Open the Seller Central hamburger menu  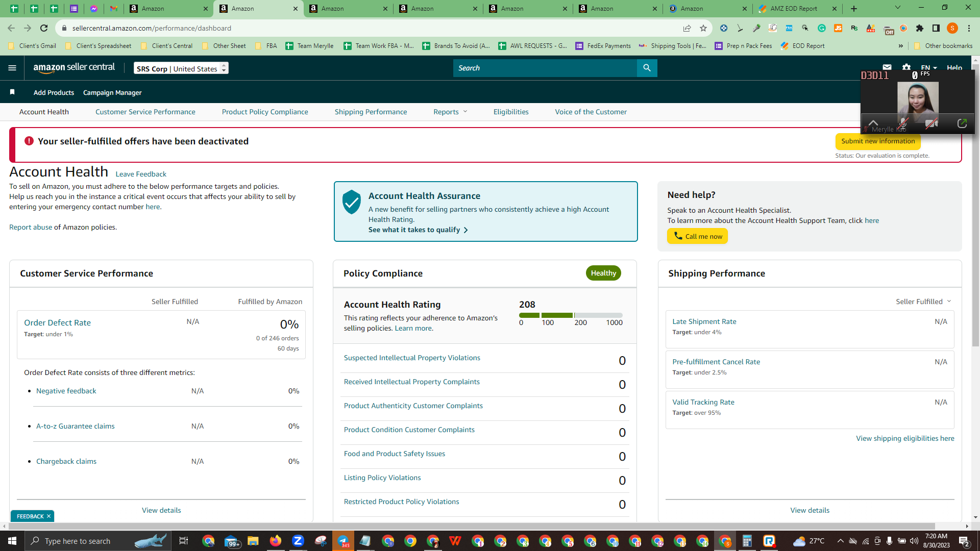(12, 68)
